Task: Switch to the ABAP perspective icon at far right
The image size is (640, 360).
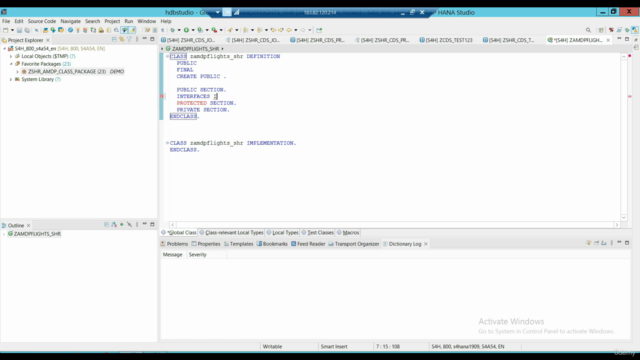Action: pos(635,30)
